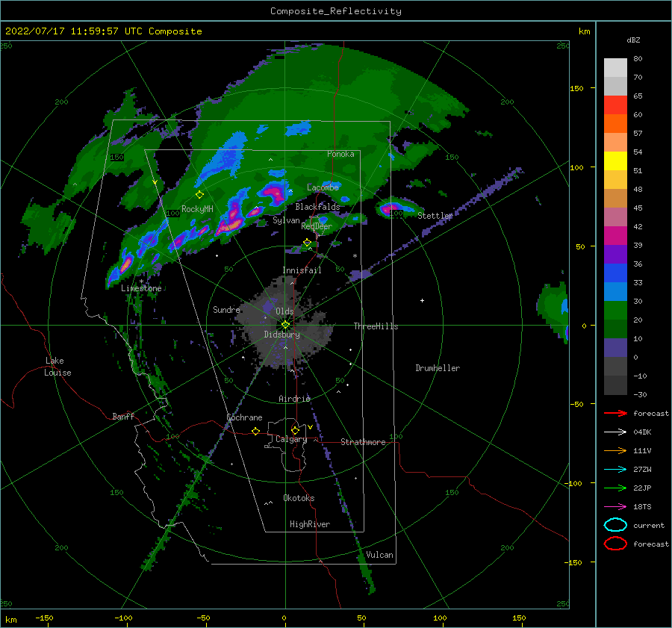Click the blue 33-36 dBZ swatch
672x628 pixels.
(x=615, y=273)
